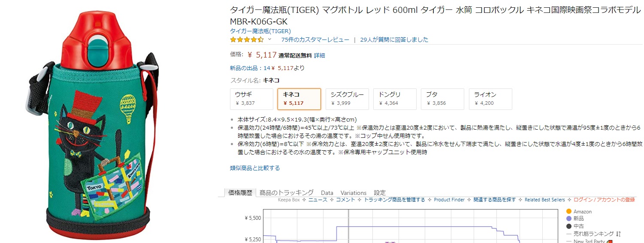
Task: Click the 4.5-star rating icons
Action: (247, 39)
